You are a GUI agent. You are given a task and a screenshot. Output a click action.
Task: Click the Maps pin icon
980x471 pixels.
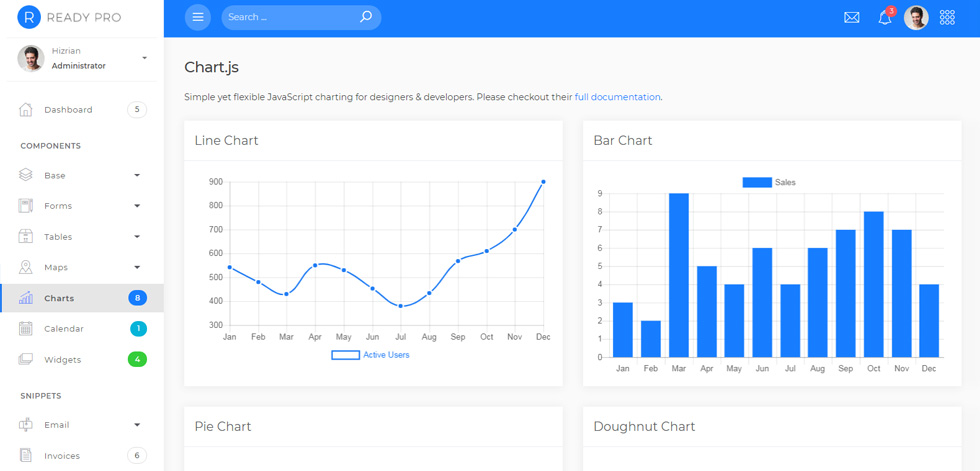click(x=26, y=267)
